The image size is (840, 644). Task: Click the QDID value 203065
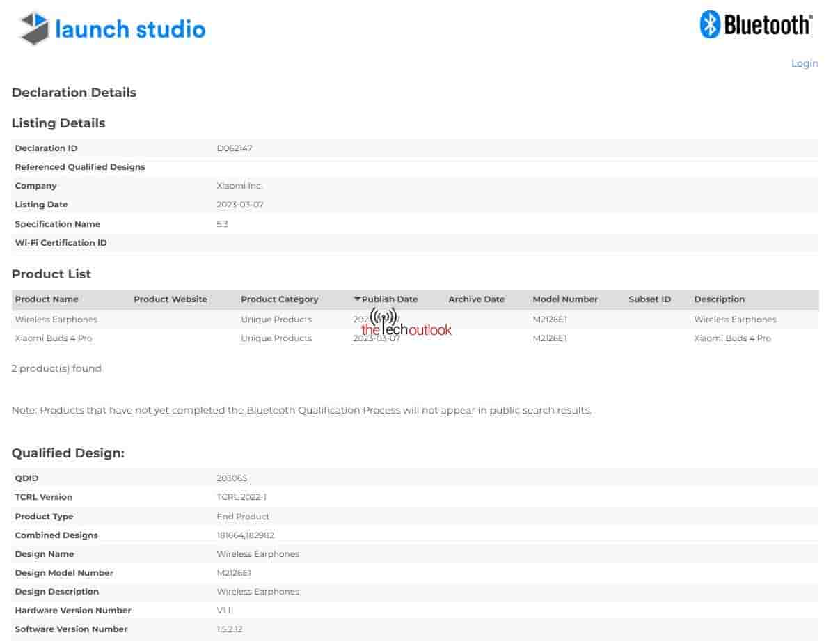click(232, 478)
